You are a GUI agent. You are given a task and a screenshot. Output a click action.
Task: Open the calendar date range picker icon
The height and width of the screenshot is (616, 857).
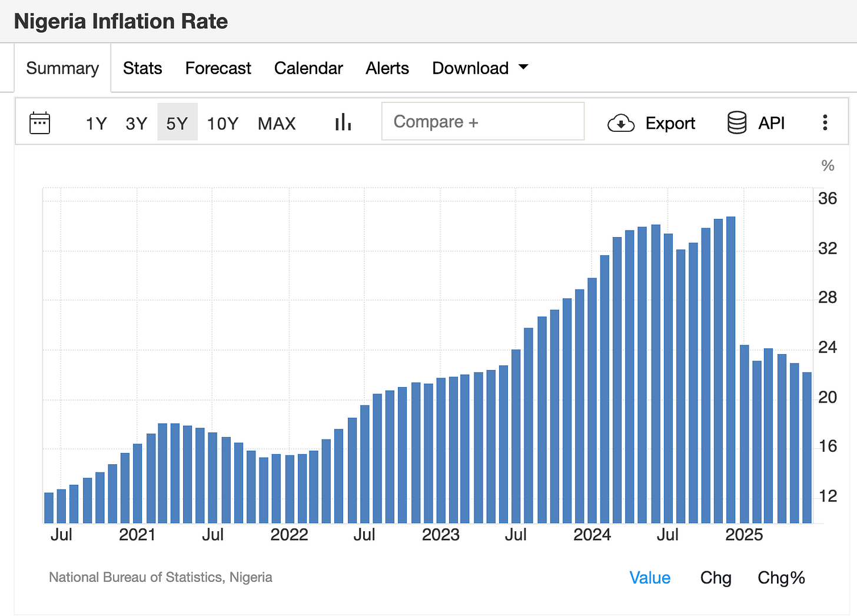coord(39,123)
